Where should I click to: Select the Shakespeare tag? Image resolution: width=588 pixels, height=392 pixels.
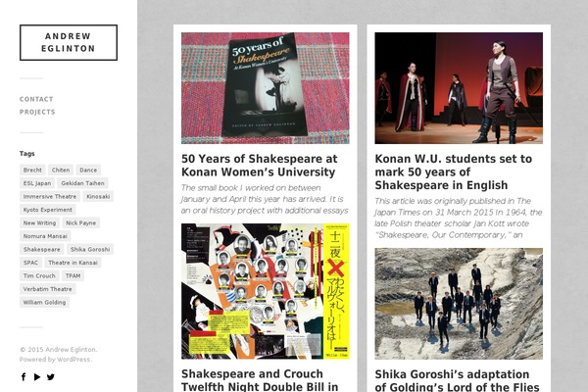[x=41, y=249]
